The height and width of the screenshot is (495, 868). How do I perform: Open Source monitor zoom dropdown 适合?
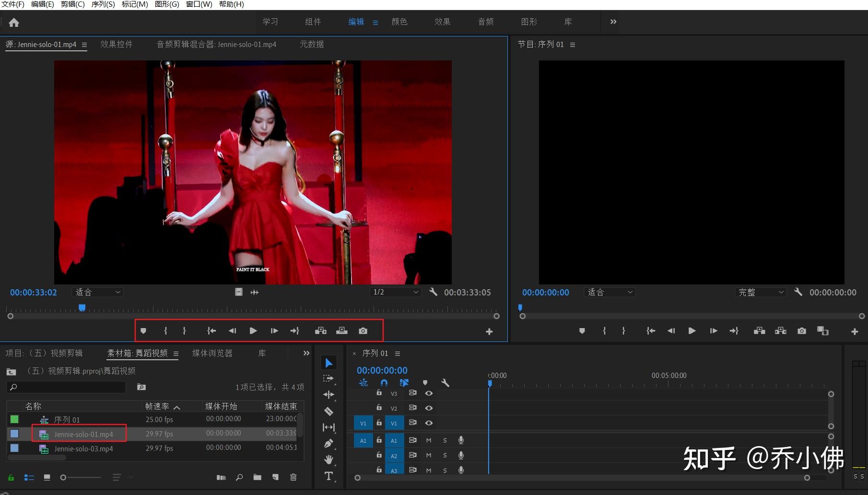coord(98,292)
